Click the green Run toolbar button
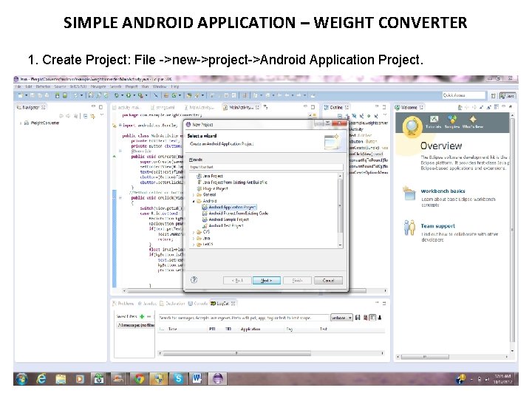The height and width of the screenshot is (399, 532). point(129,95)
